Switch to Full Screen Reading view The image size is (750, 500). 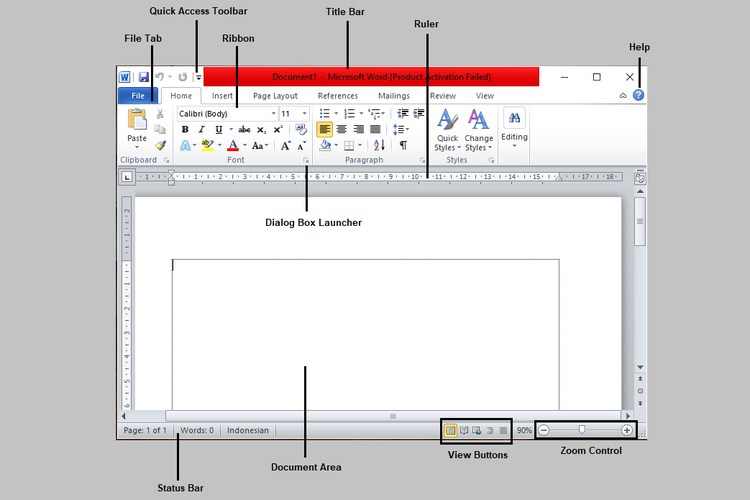point(464,430)
